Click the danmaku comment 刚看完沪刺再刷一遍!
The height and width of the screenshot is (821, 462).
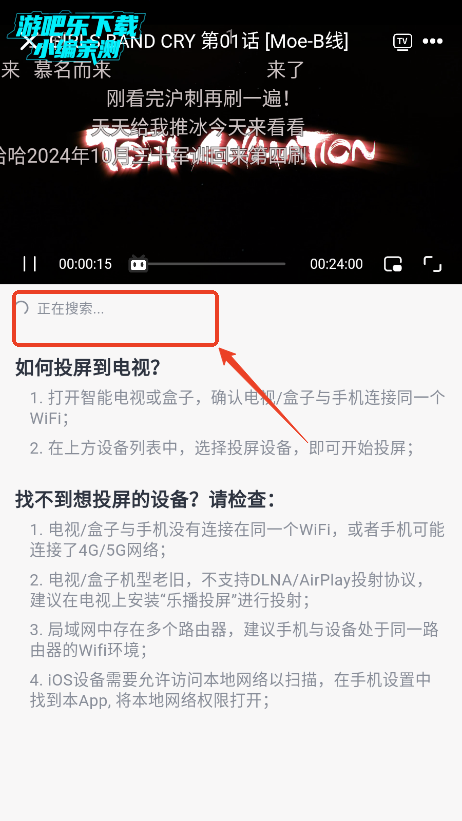[199, 98]
